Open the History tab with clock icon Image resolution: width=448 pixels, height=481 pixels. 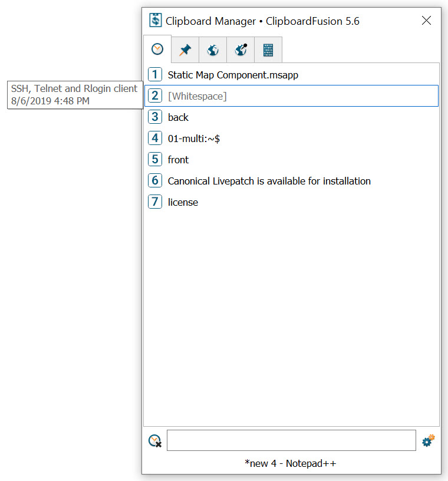[157, 50]
